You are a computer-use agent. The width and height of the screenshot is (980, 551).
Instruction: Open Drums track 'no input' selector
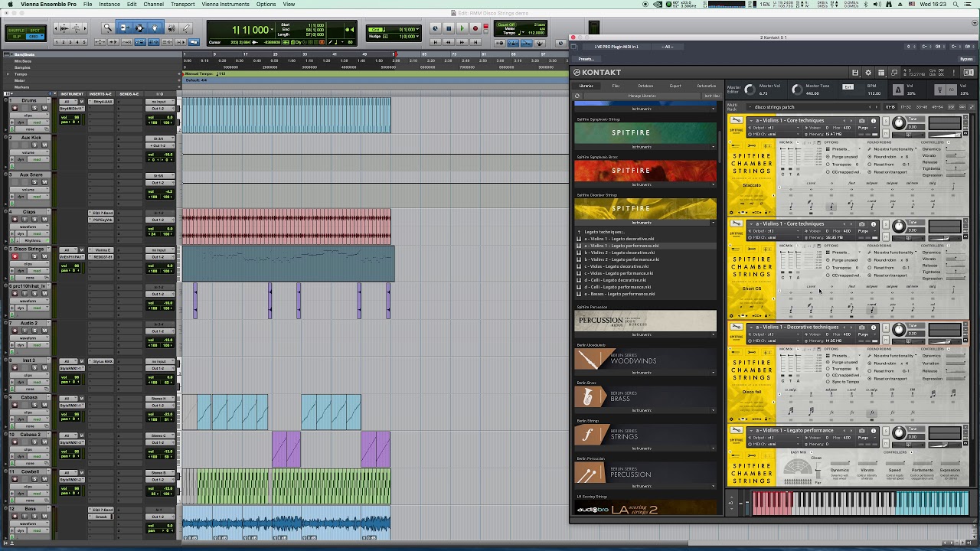160,102
